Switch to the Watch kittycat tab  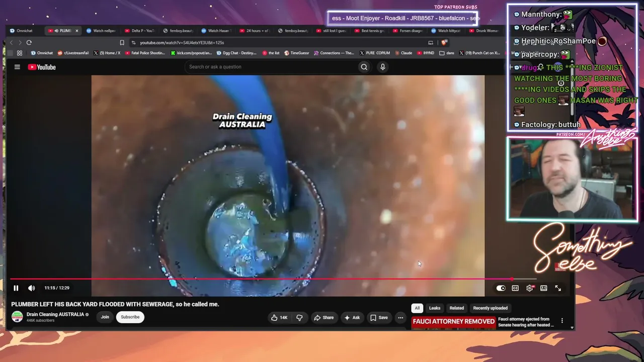pyautogui.click(x=446, y=31)
